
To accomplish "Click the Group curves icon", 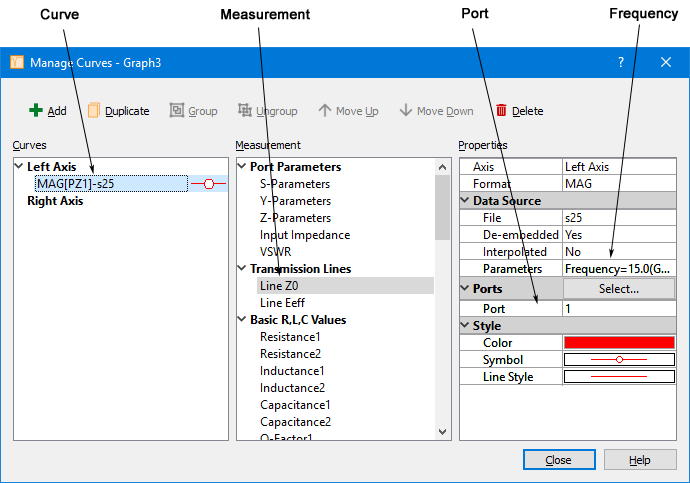I will click(177, 110).
